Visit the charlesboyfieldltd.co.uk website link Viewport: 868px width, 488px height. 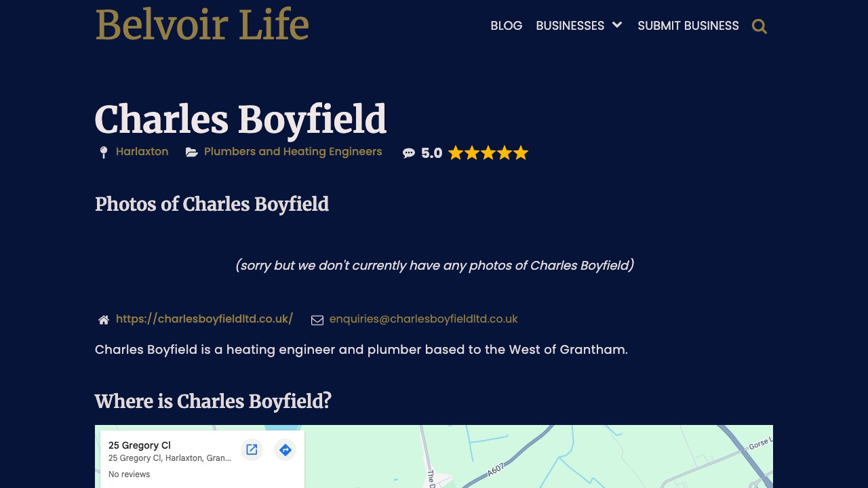204,319
